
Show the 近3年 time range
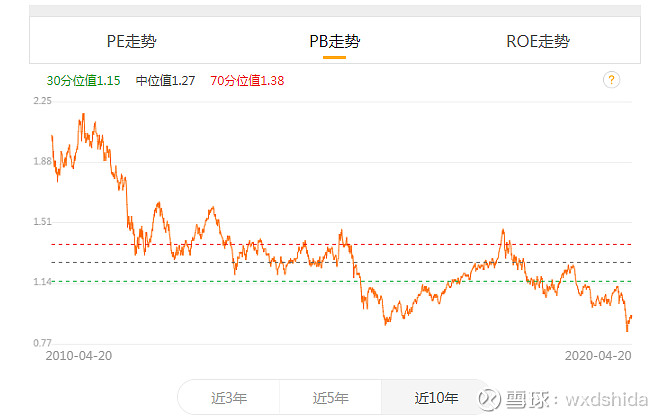tap(229, 398)
